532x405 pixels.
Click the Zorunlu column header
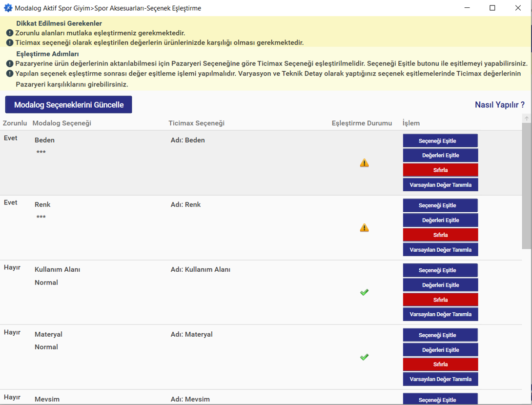(x=15, y=123)
